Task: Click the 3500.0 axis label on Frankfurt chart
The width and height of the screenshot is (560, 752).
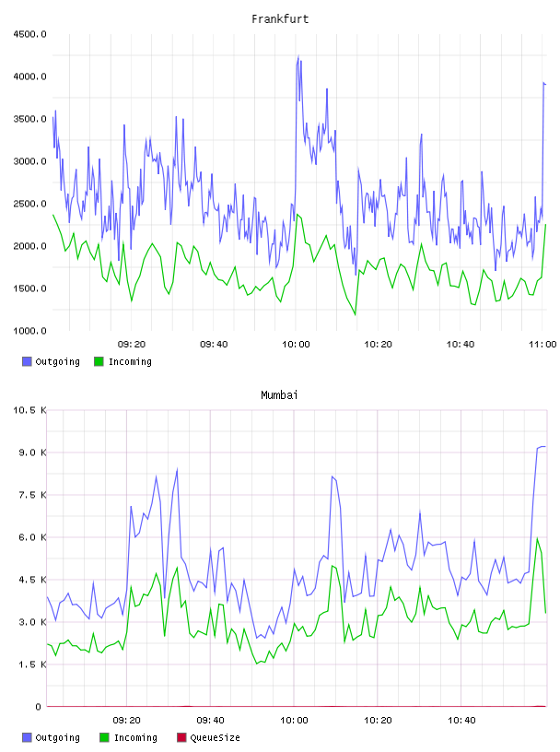Action: pyautogui.click(x=29, y=119)
